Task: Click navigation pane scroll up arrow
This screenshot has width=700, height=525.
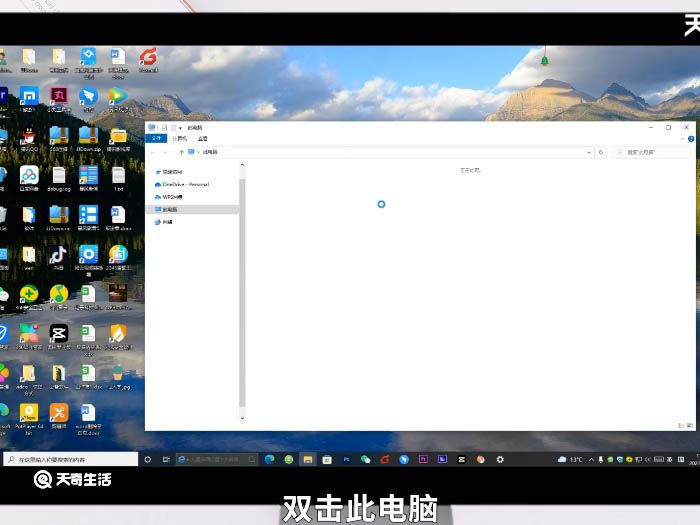Action: pos(242,165)
